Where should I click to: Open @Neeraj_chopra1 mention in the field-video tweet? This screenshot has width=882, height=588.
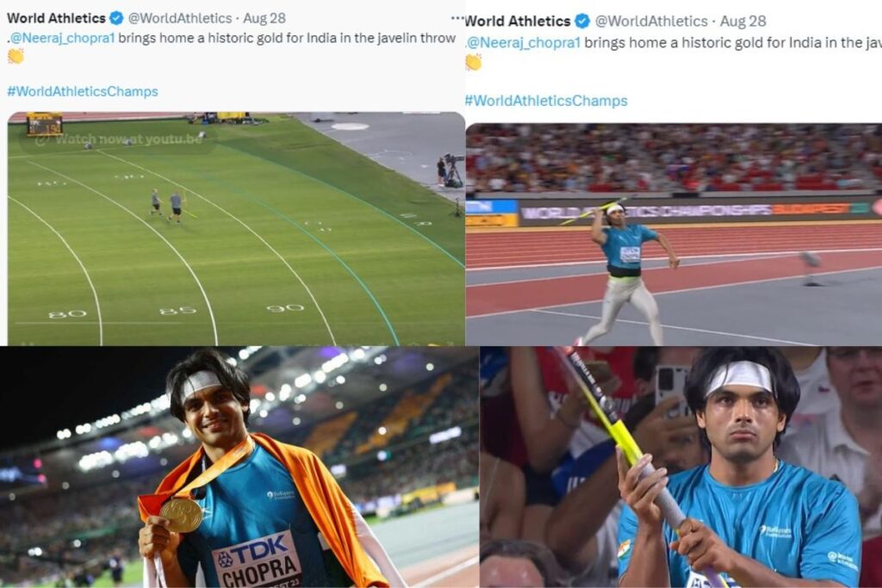pyautogui.click(x=62, y=38)
